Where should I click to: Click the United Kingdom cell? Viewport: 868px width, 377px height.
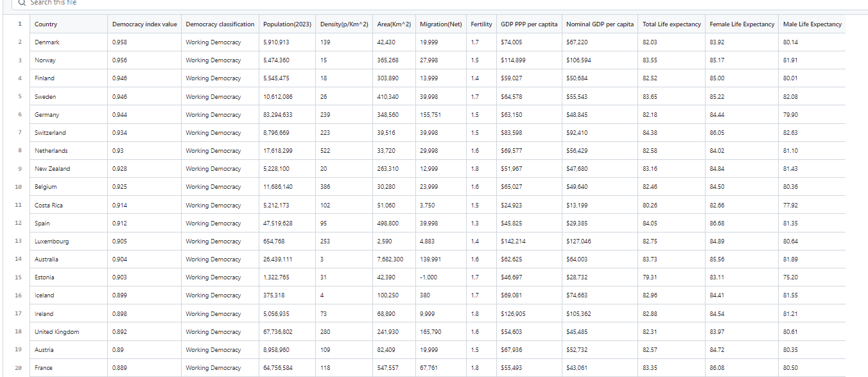click(57, 332)
